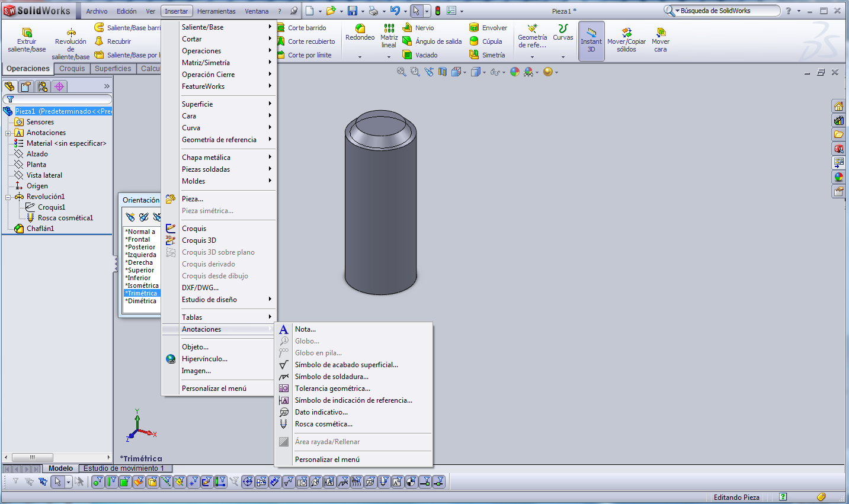Click the Curvas tool

coord(563,33)
